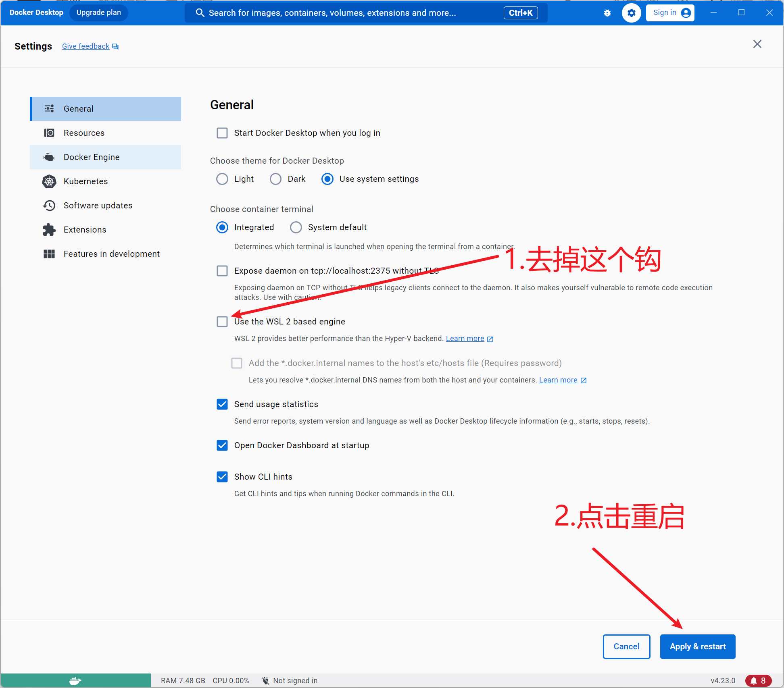
Task: Select the Light theme option
Action: [222, 179]
